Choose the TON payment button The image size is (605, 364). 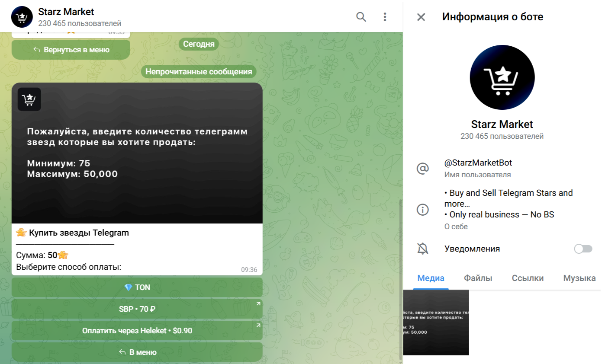click(137, 287)
